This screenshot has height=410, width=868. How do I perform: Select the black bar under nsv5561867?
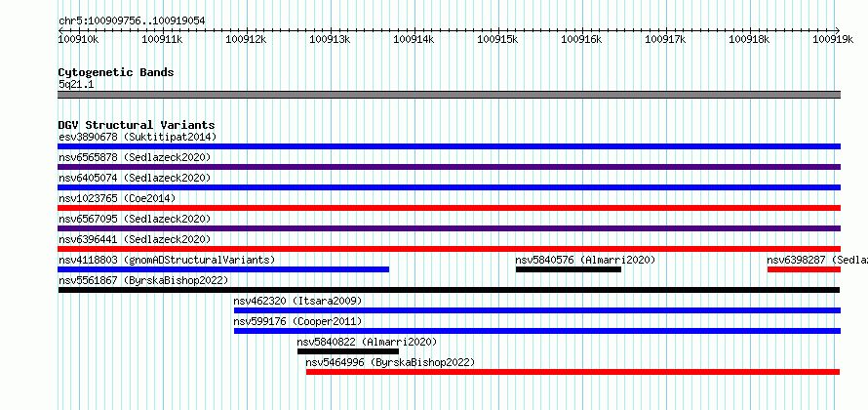point(449,290)
